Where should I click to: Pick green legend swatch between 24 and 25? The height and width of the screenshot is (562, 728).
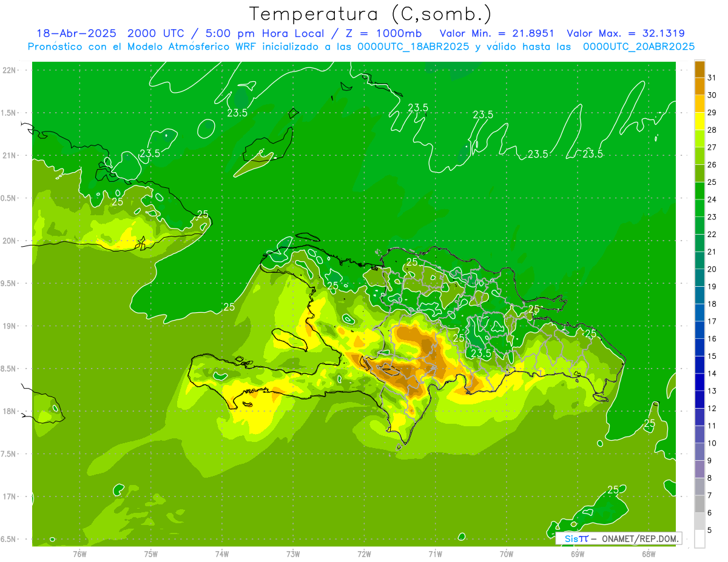click(699, 190)
